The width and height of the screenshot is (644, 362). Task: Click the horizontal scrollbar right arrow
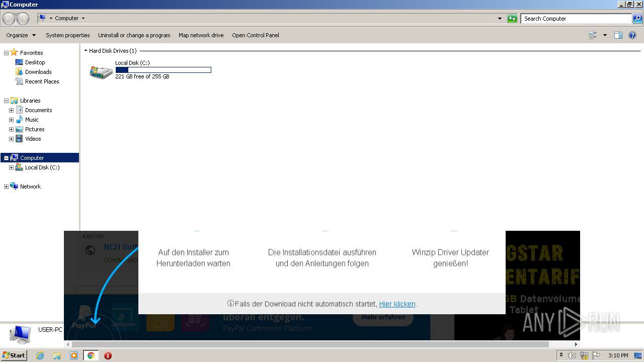(x=576, y=344)
